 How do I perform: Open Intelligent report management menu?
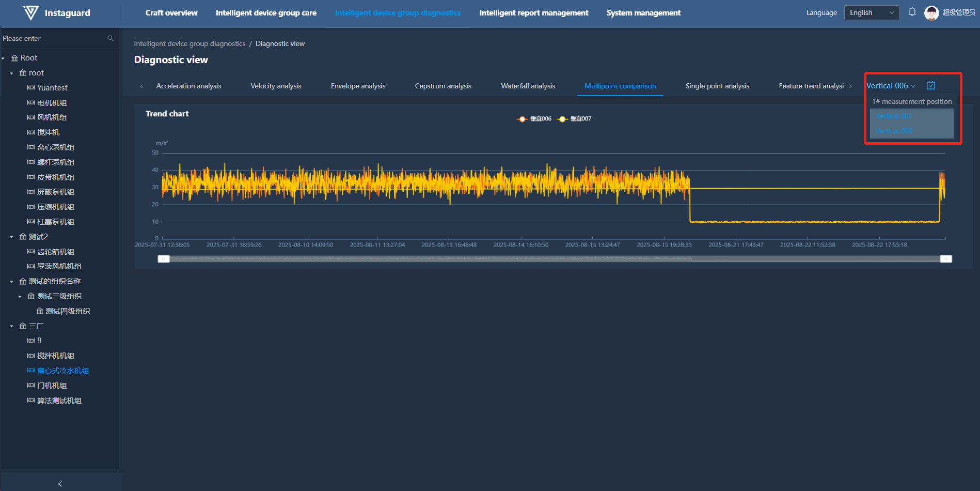(533, 13)
